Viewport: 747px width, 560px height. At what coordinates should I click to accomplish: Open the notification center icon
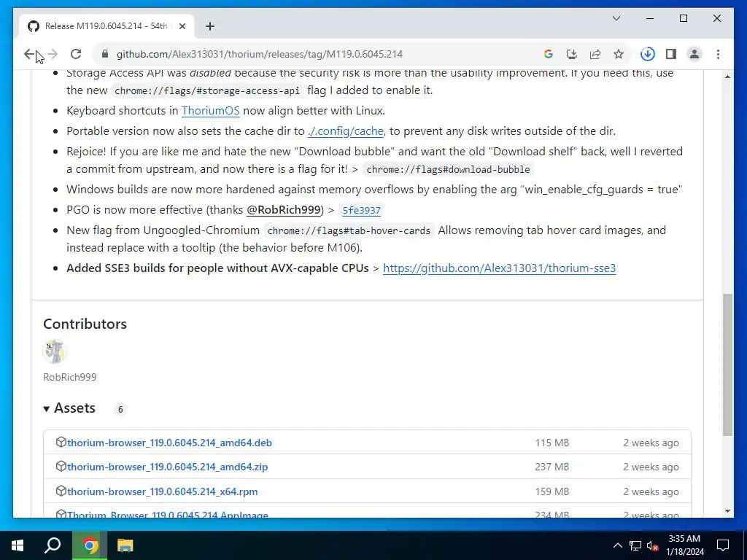(723, 545)
